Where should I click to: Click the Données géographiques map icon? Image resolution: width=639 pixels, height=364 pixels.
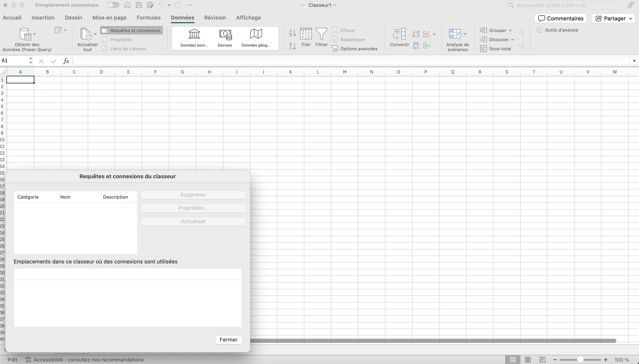(256, 34)
